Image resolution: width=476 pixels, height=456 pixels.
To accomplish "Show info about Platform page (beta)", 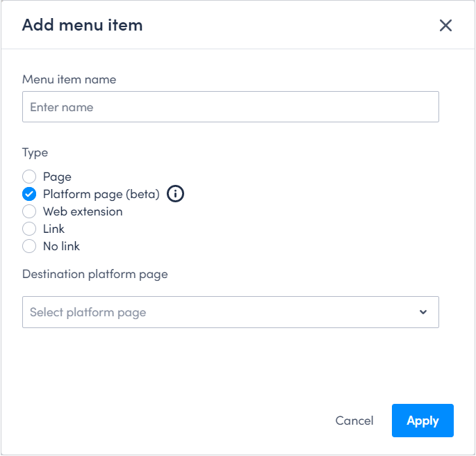I will 175,194.
